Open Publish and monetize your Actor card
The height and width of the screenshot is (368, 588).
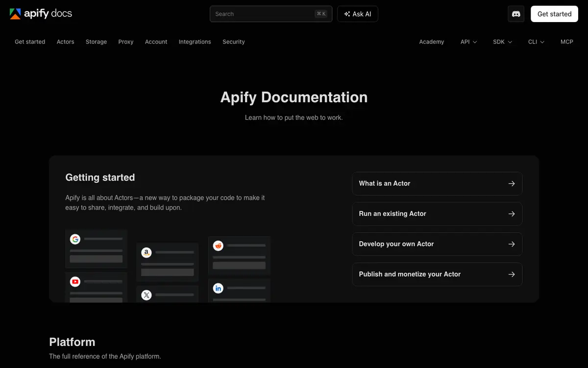(x=437, y=274)
